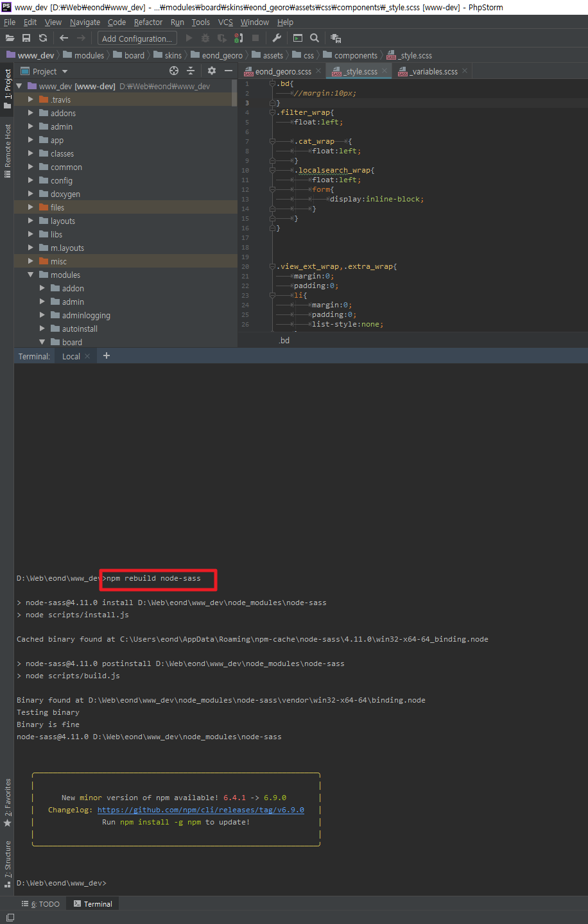Viewport: 588px width, 924px height.
Task: Collapse the www_dev root project arrow
Action: click(x=19, y=86)
